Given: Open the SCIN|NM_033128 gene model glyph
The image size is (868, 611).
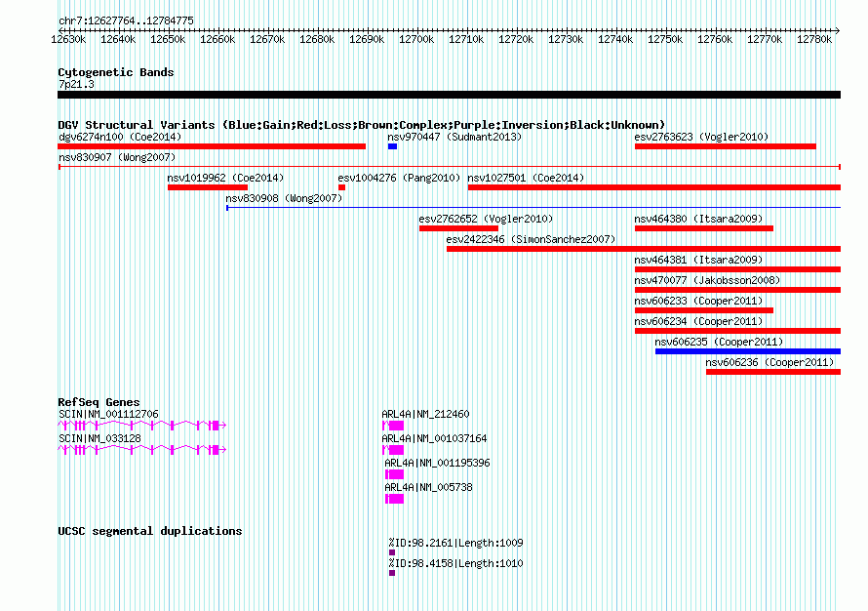Looking at the screenshot, I should pos(142,450).
